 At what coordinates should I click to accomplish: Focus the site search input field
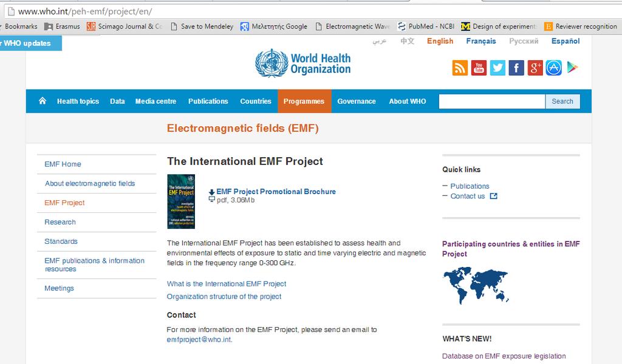point(492,101)
